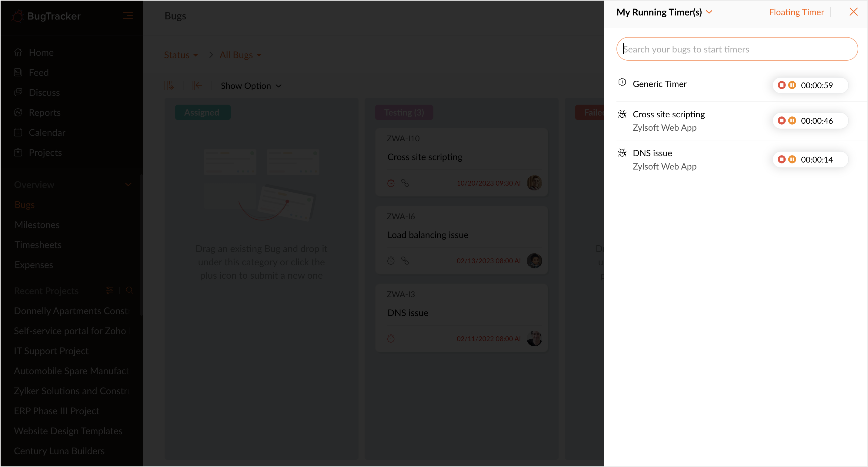Click the Generic Timer clock icon
This screenshot has width=868, height=467.
pyautogui.click(x=622, y=82)
